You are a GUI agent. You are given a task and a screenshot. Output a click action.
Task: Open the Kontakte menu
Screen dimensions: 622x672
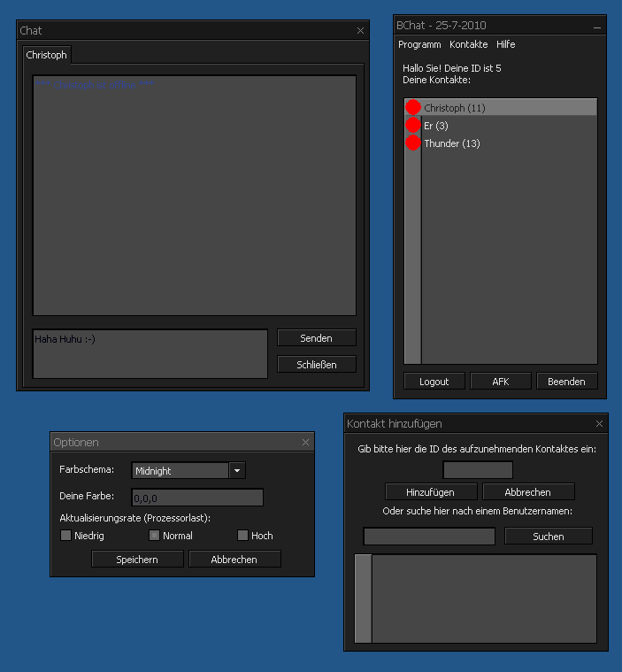[468, 44]
